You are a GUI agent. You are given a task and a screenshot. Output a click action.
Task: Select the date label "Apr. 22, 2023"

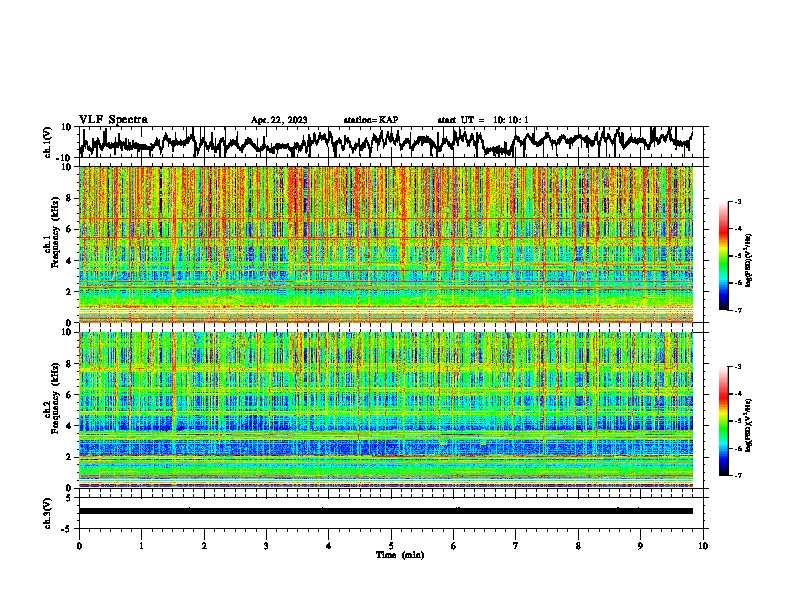point(279,120)
